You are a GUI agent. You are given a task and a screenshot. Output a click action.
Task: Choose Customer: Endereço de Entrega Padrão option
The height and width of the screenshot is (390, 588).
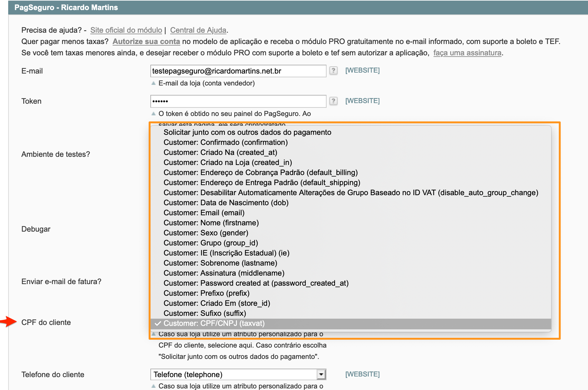351,183
